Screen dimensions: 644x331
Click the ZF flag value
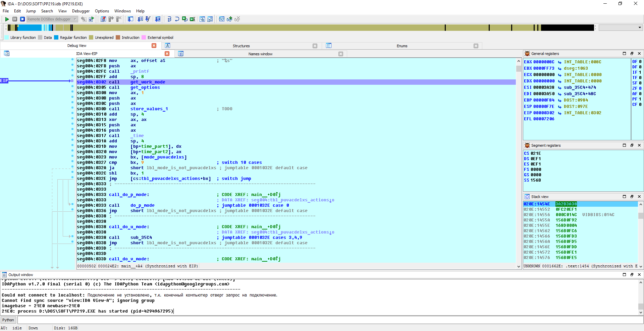tap(640, 88)
